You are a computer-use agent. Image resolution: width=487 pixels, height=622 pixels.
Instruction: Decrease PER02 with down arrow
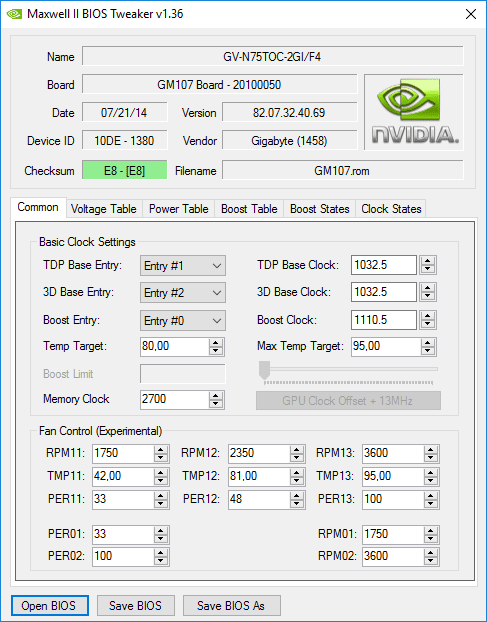161,561
